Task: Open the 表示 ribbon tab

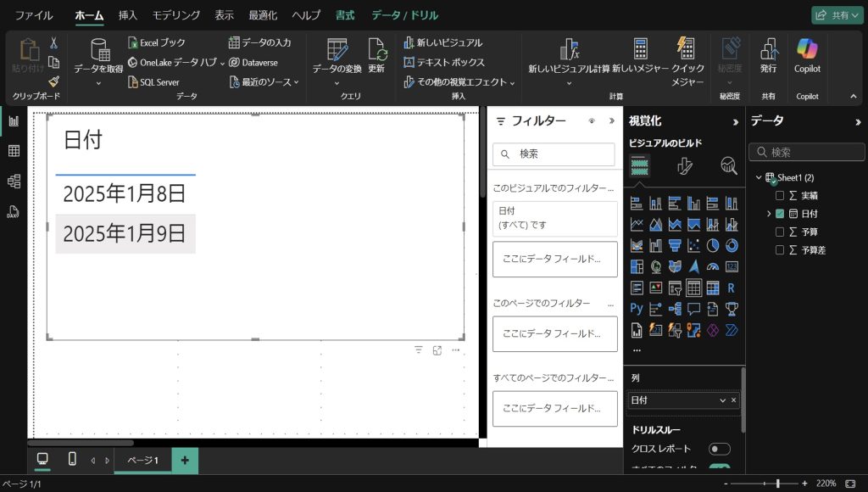Action: pyautogui.click(x=225, y=15)
